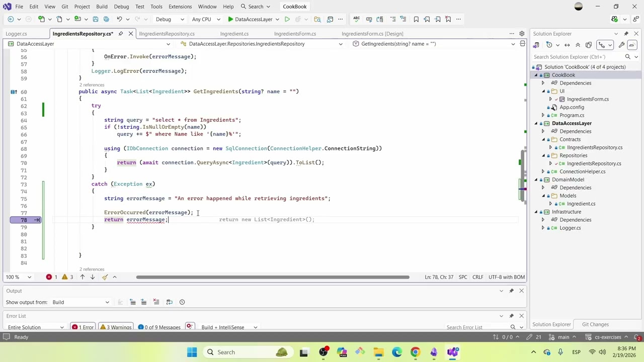
Task: Toggle the 0 of 9 Messages filter
Action: 159,327
